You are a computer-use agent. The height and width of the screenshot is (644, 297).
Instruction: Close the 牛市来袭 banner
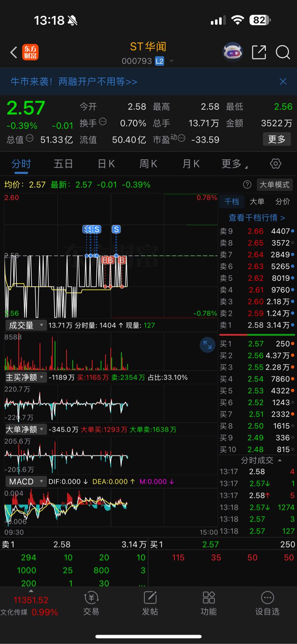click(283, 81)
